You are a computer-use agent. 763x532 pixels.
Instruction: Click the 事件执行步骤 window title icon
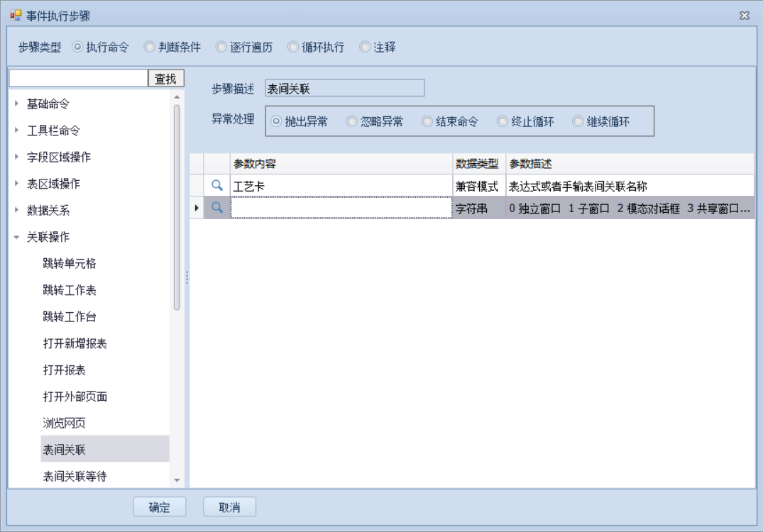pos(16,16)
